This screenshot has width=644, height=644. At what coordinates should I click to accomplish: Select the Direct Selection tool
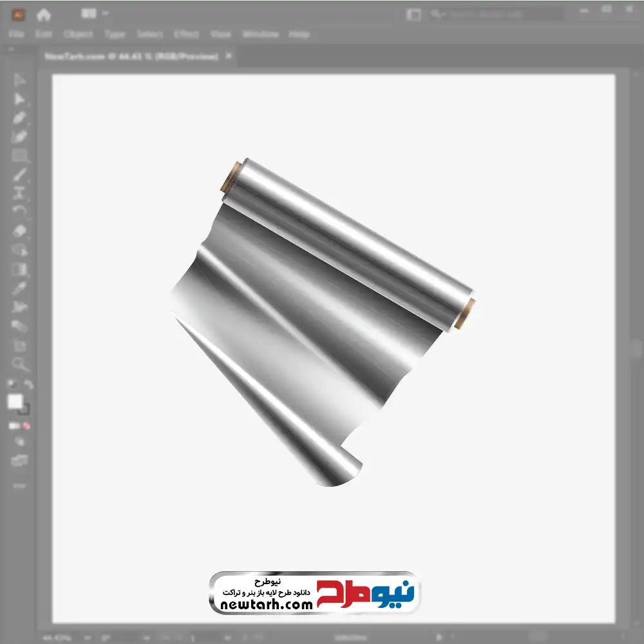pos(19,99)
